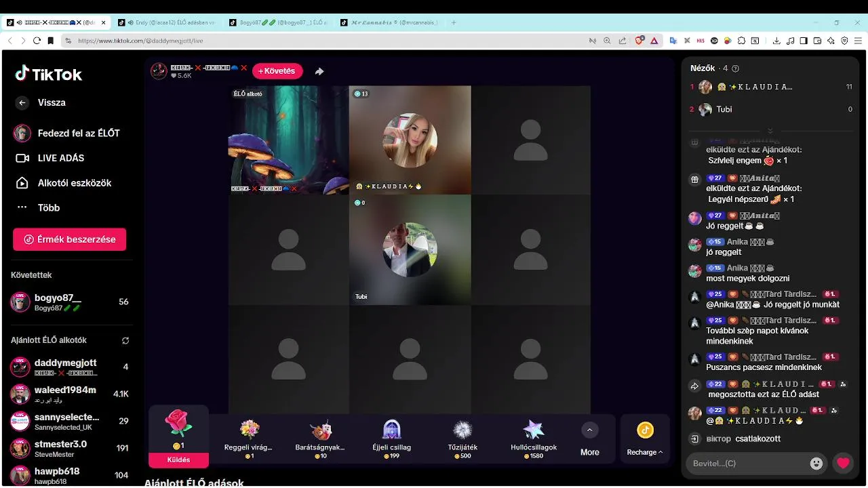Open a new browser tab
Image resolution: width=868 pixels, height=488 pixels.
click(x=454, y=22)
